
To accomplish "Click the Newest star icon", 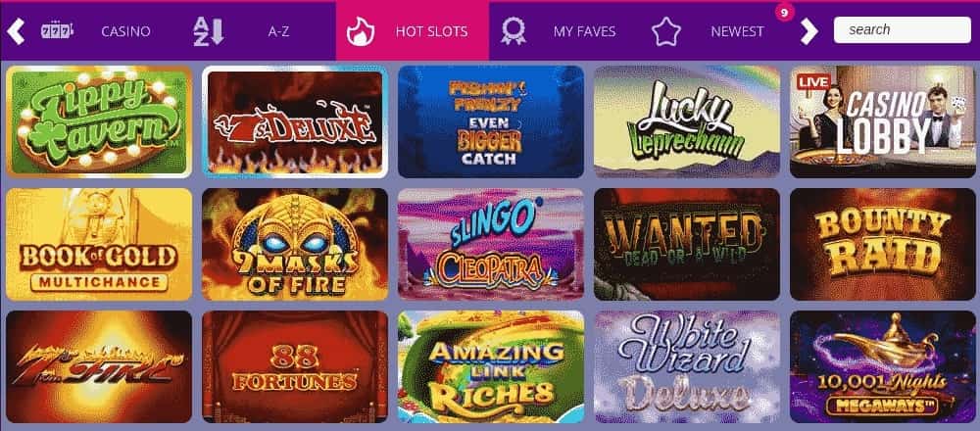I will (666, 31).
